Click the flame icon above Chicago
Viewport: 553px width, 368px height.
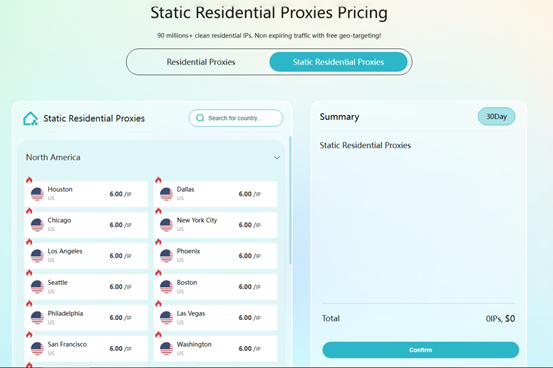29,211
